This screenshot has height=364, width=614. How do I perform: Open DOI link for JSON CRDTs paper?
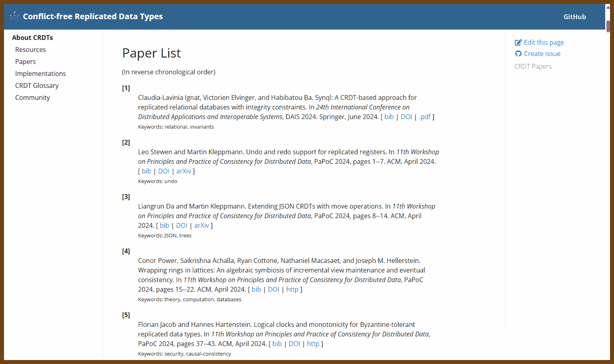coord(181,225)
